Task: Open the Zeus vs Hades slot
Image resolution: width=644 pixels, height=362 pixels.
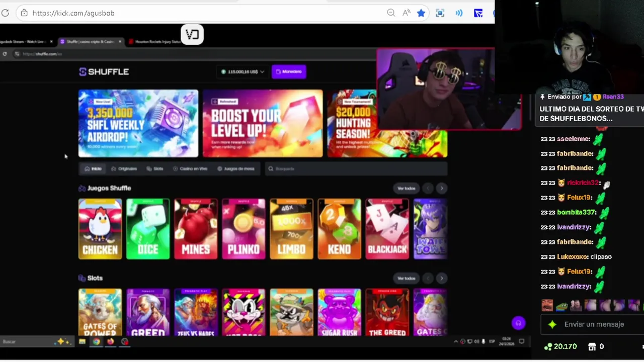Action: click(196, 312)
